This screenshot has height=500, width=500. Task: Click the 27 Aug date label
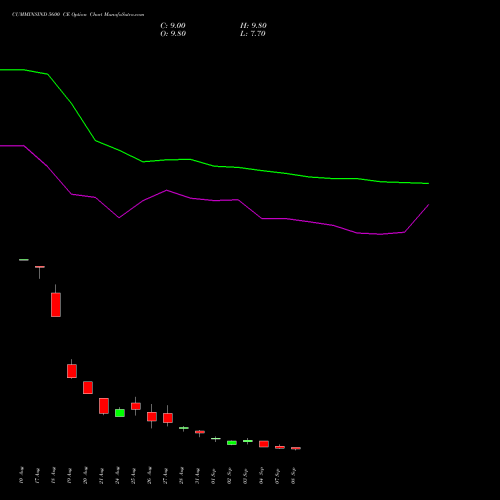165,475
